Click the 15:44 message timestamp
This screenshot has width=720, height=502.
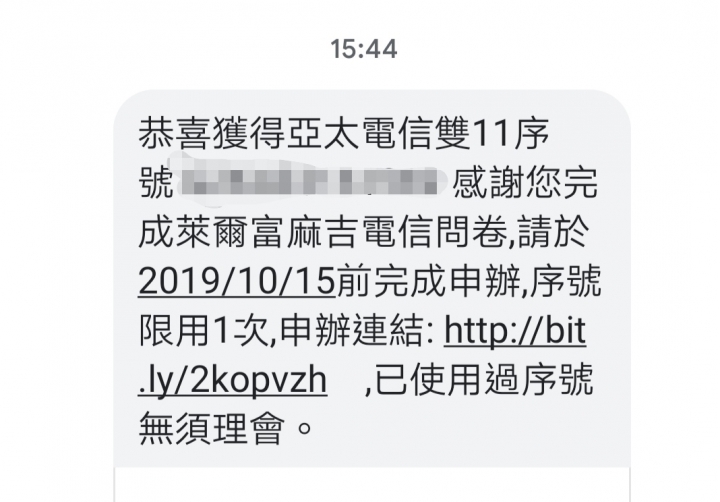pyautogui.click(x=364, y=49)
